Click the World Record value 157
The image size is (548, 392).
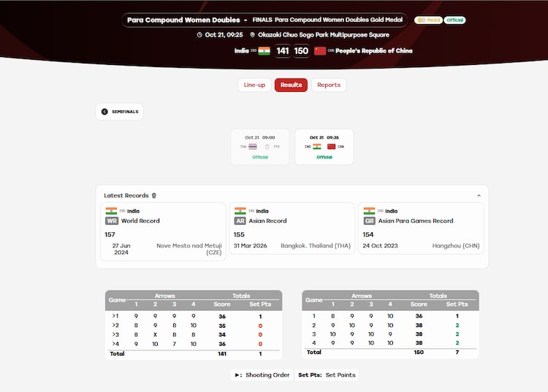point(110,234)
